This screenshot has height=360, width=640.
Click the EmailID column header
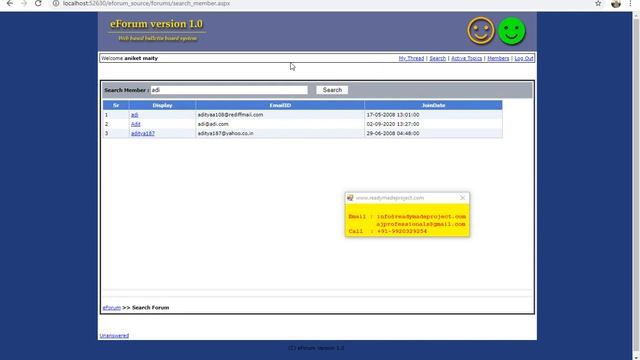[x=280, y=105]
